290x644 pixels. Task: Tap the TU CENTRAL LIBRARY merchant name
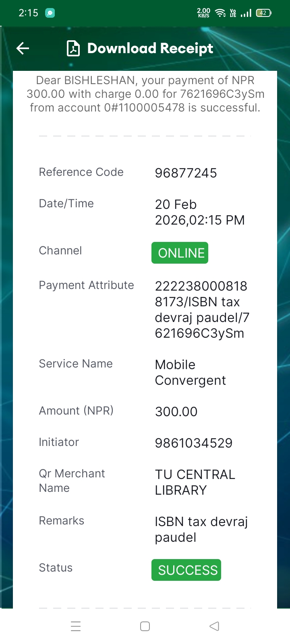click(x=195, y=482)
